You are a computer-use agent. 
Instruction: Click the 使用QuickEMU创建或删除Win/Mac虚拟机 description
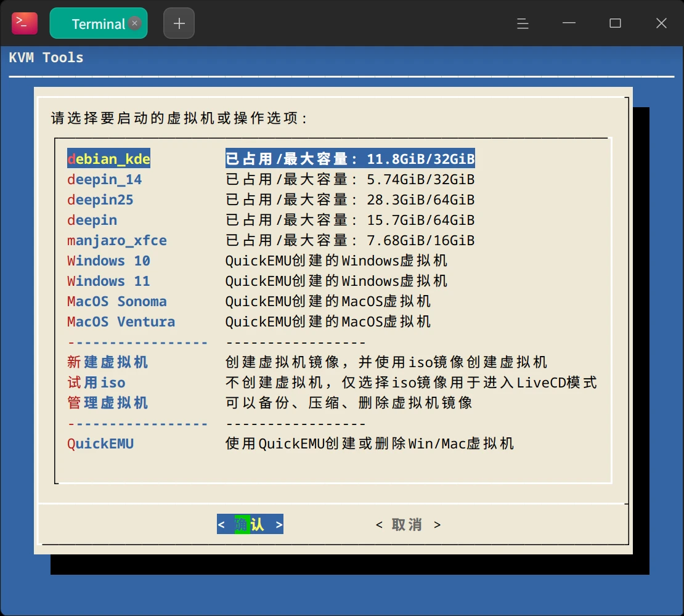pyautogui.click(x=370, y=444)
